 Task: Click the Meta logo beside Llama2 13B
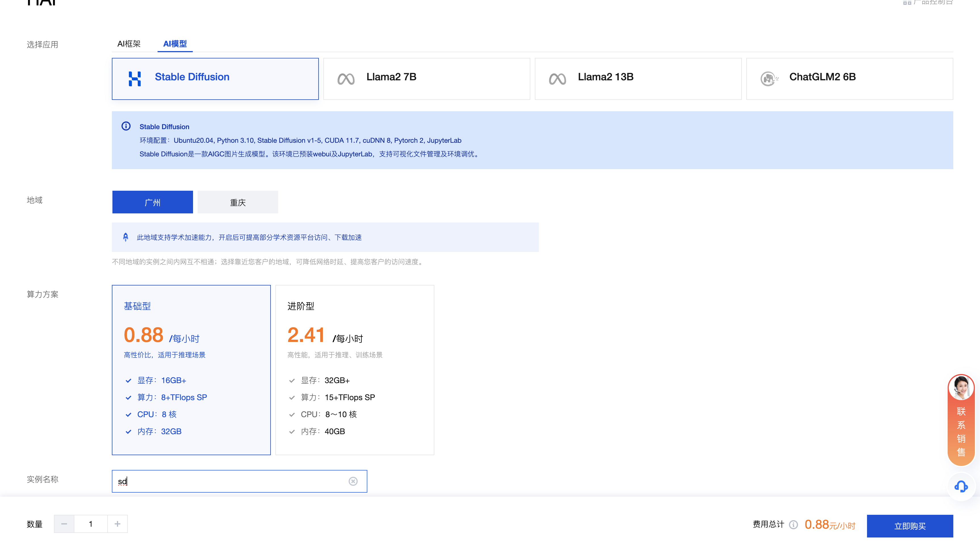[557, 79]
